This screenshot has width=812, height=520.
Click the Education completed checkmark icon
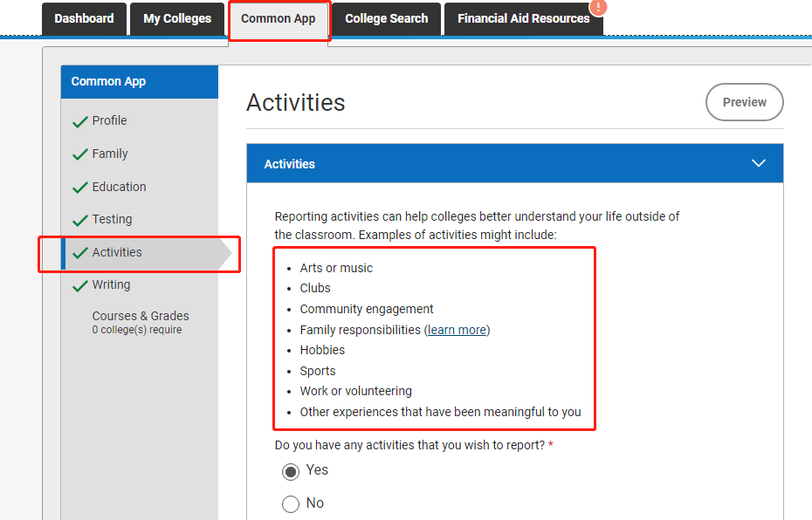(79, 188)
